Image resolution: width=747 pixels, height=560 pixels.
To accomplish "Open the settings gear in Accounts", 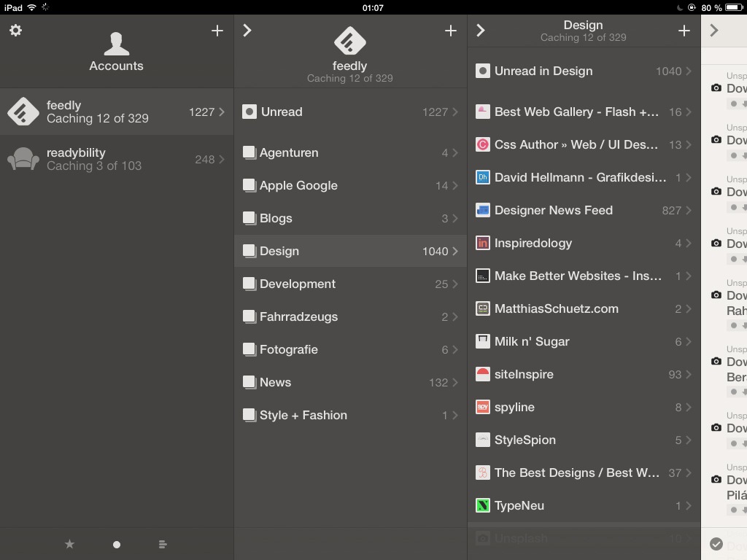I will [x=16, y=31].
